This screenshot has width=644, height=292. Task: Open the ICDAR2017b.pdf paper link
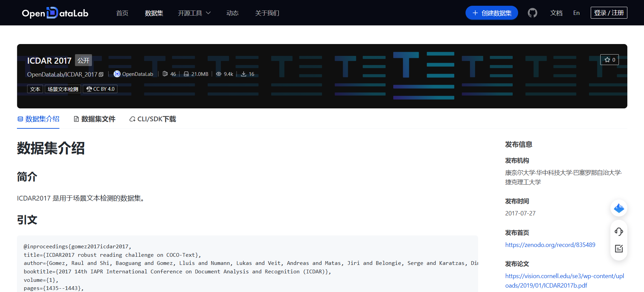pos(565,281)
